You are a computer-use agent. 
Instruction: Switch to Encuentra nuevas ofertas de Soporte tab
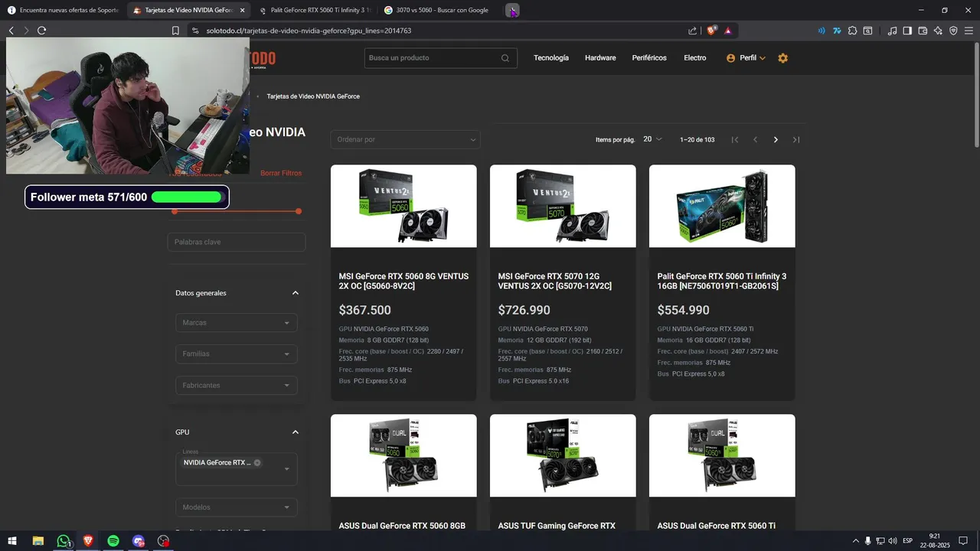(x=63, y=11)
